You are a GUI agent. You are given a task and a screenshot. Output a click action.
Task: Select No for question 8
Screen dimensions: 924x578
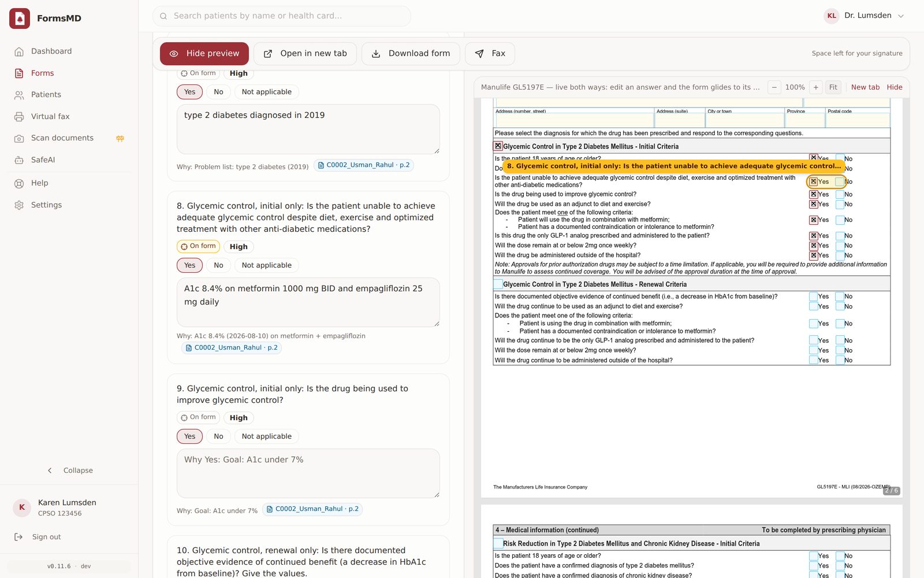[x=218, y=265]
